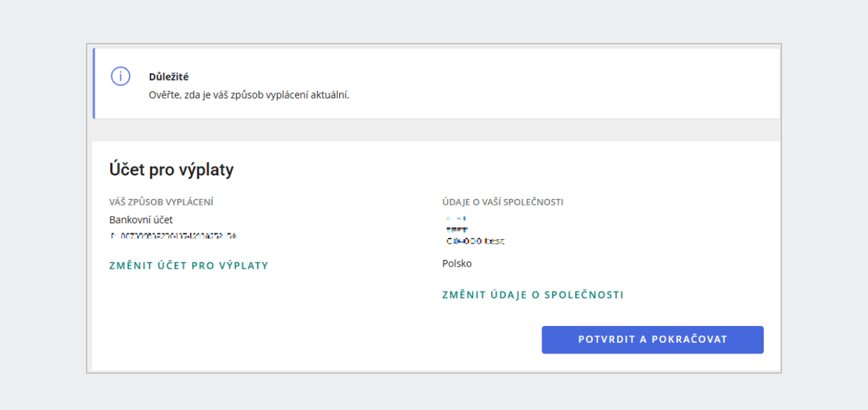The image size is (868, 410).
Task: Click the blurred bank account number
Action: point(174,236)
